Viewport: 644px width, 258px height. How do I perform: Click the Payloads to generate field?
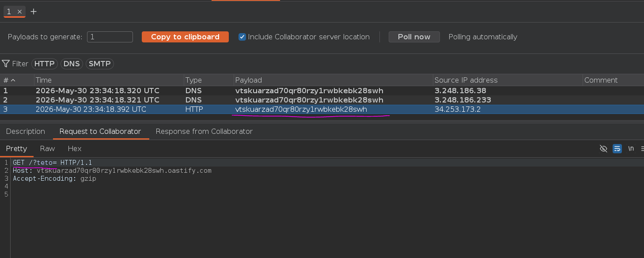coord(110,37)
